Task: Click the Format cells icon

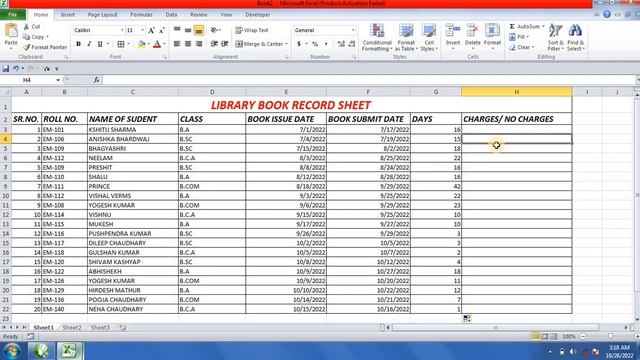Action: (x=492, y=31)
